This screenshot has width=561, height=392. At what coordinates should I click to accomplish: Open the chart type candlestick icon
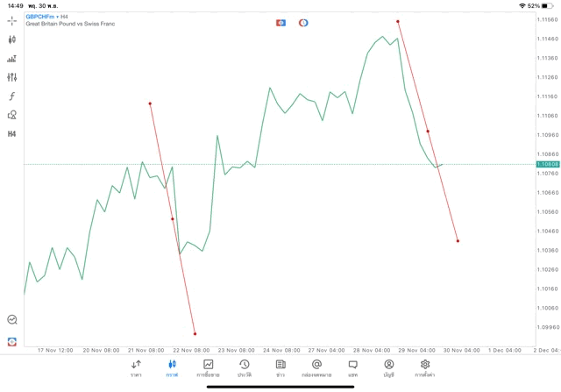(12, 39)
